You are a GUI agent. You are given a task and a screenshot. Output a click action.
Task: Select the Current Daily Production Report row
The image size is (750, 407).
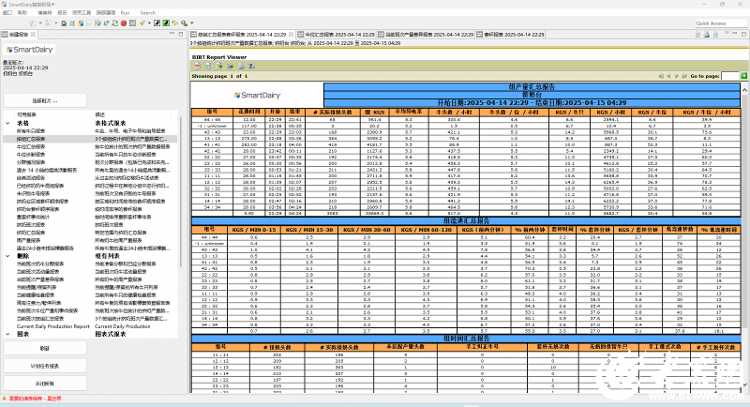[91, 326]
